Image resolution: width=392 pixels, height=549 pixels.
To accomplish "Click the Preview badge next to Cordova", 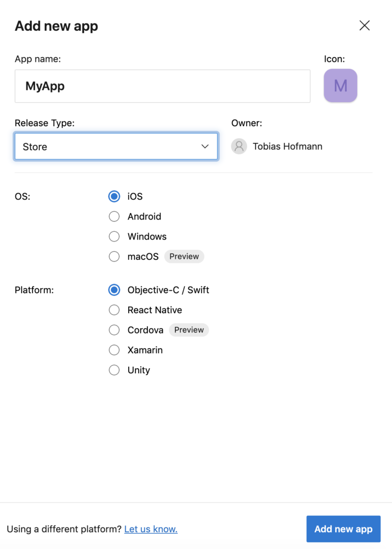I will (x=188, y=329).
